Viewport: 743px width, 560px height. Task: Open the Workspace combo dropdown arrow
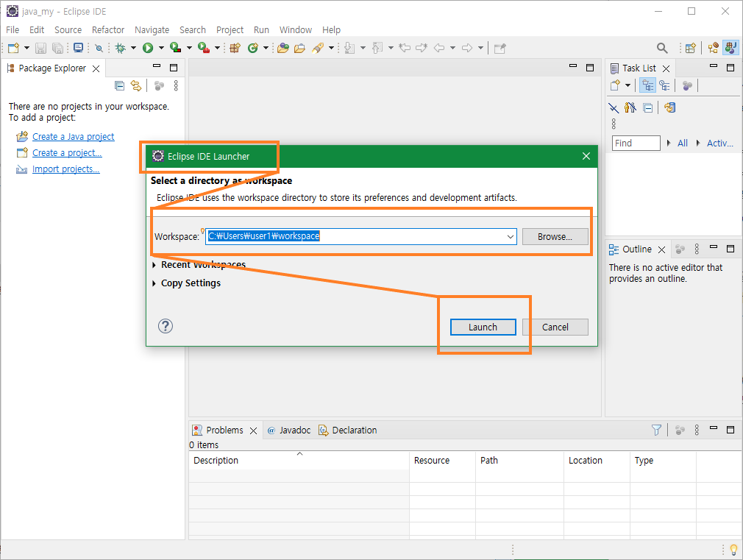(x=511, y=237)
